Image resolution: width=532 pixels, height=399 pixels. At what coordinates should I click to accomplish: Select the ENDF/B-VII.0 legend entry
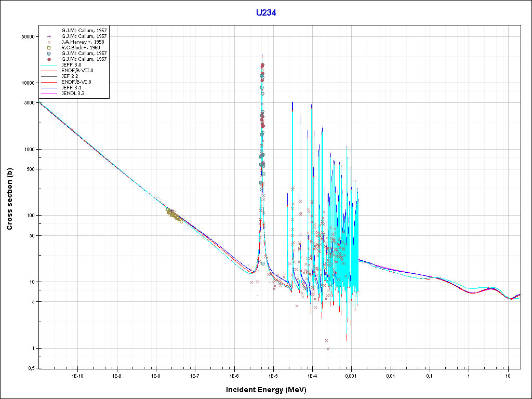[77, 70]
